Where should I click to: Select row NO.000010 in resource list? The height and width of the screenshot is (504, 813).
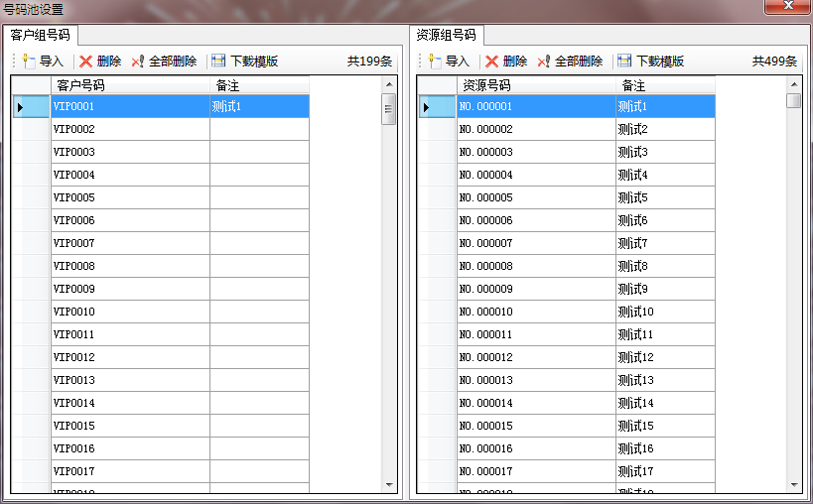click(x=536, y=312)
